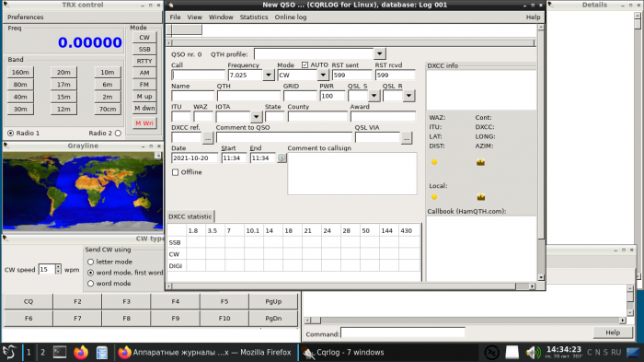Click the circular tray icon left of notepad
The height and width of the screenshot is (362, 644).
pyautogui.click(x=491, y=353)
